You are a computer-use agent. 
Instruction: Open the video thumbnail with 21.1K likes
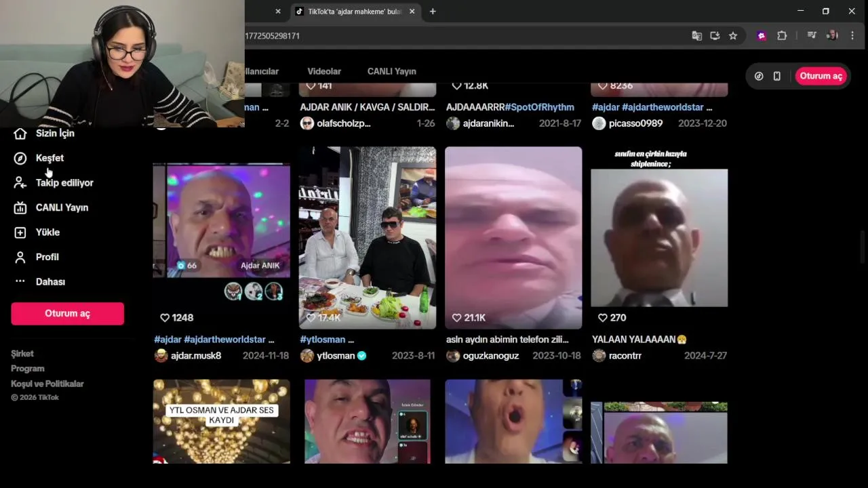click(x=513, y=238)
